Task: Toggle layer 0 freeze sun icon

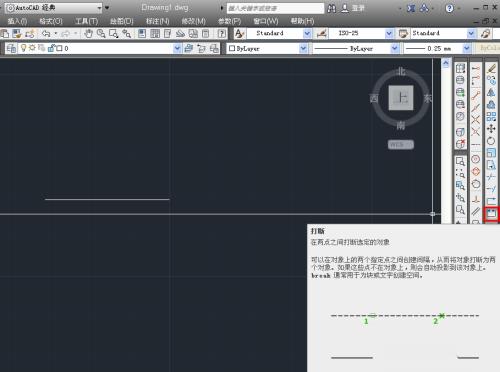Action: pos(32,48)
